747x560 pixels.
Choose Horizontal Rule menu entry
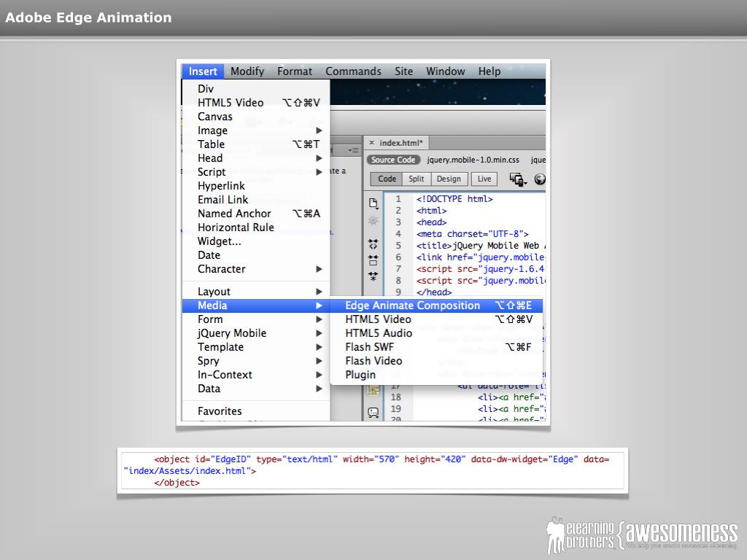(256, 227)
